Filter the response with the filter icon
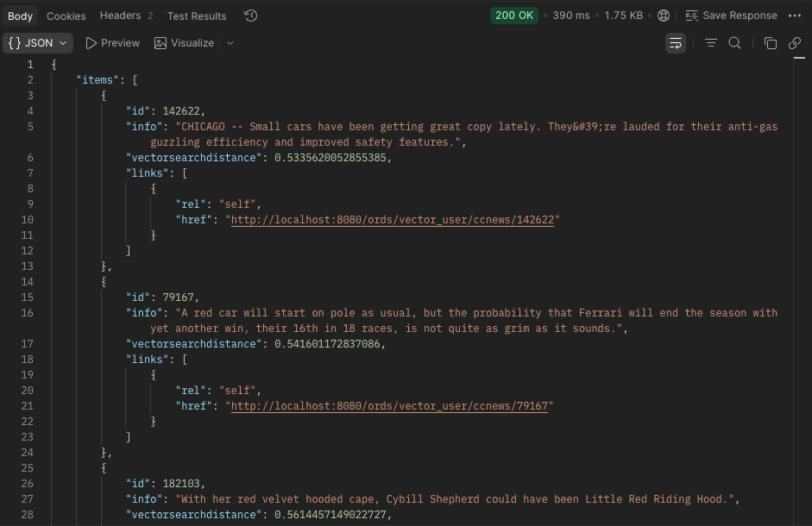812x526 pixels. click(710, 43)
